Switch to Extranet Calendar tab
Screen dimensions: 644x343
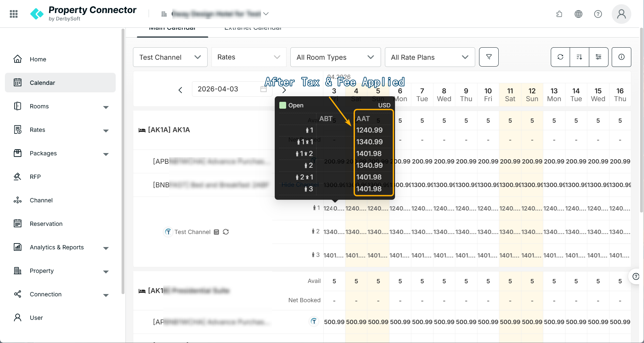tap(253, 29)
